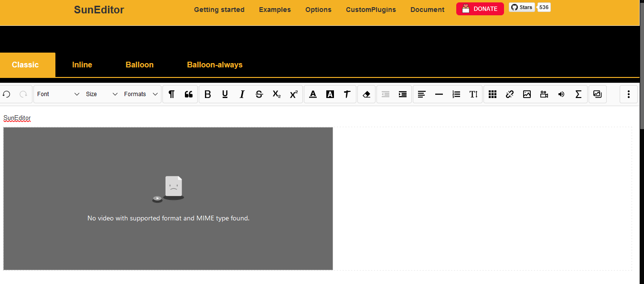The height and width of the screenshot is (284, 644).
Task: Toggle bold formatting
Action: point(208,94)
